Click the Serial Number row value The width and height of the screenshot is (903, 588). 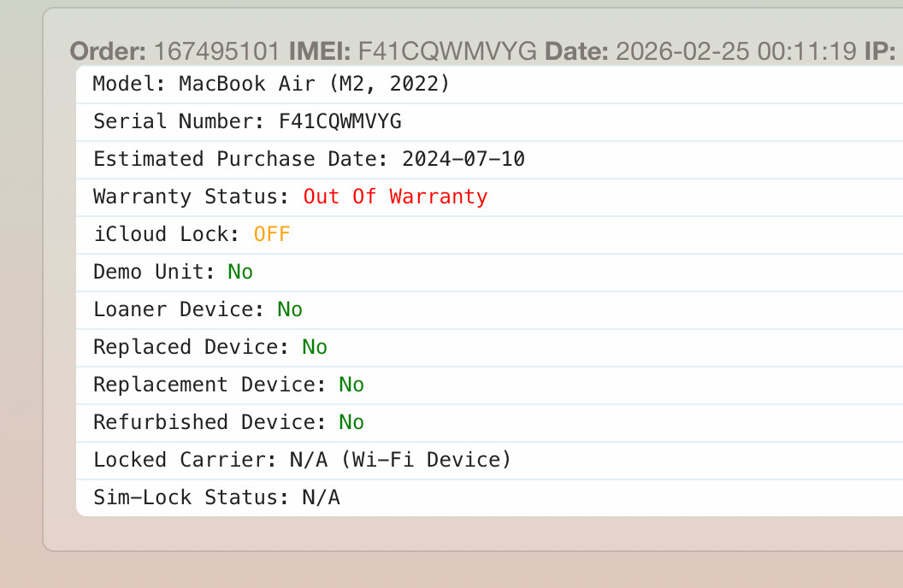tap(339, 121)
